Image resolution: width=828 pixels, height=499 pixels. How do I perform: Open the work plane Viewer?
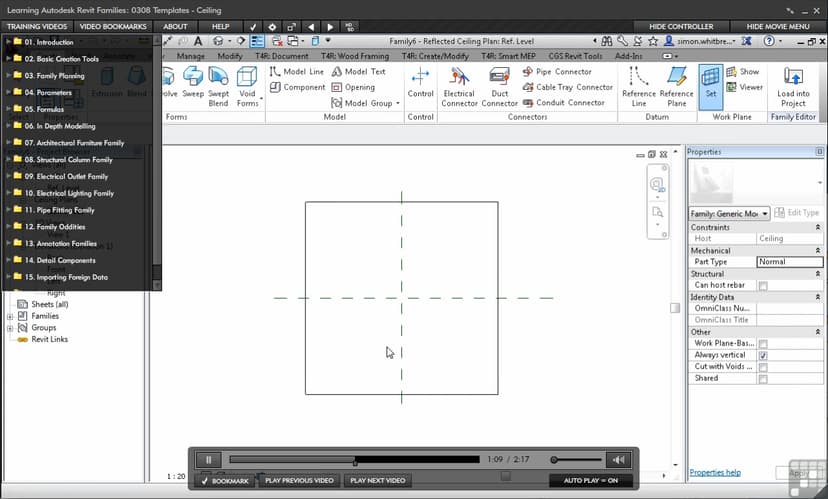tap(744, 87)
